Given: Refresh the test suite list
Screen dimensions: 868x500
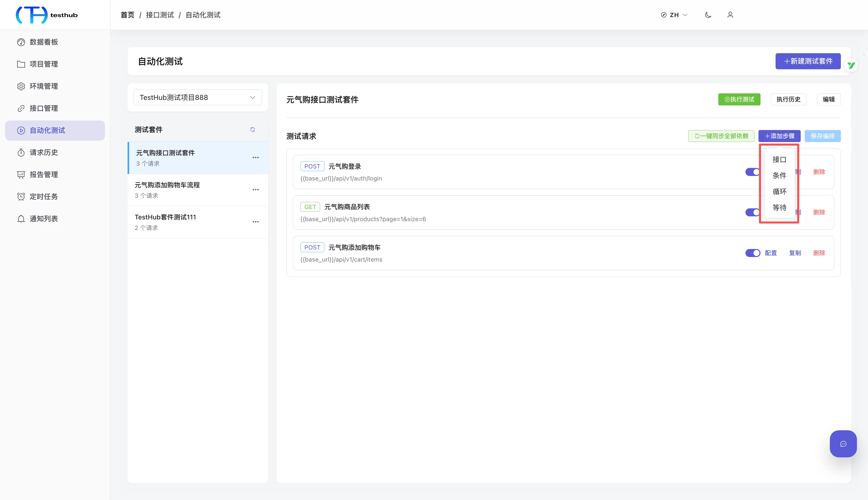Looking at the screenshot, I should 253,130.
